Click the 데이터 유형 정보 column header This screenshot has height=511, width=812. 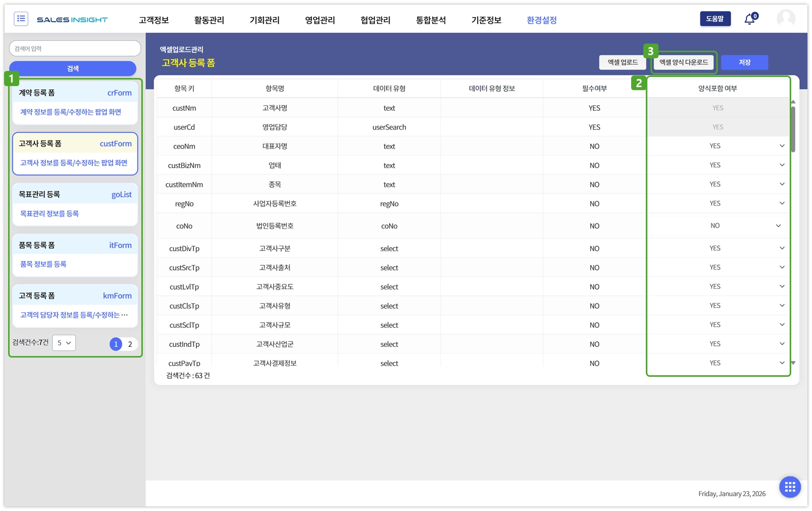tap(492, 88)
